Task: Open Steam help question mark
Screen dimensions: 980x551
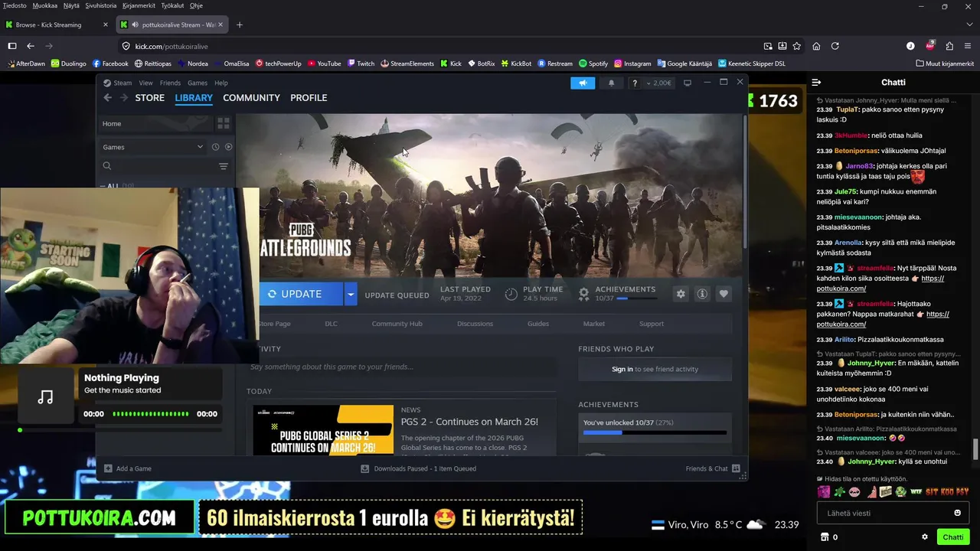Action: point(634,83)
